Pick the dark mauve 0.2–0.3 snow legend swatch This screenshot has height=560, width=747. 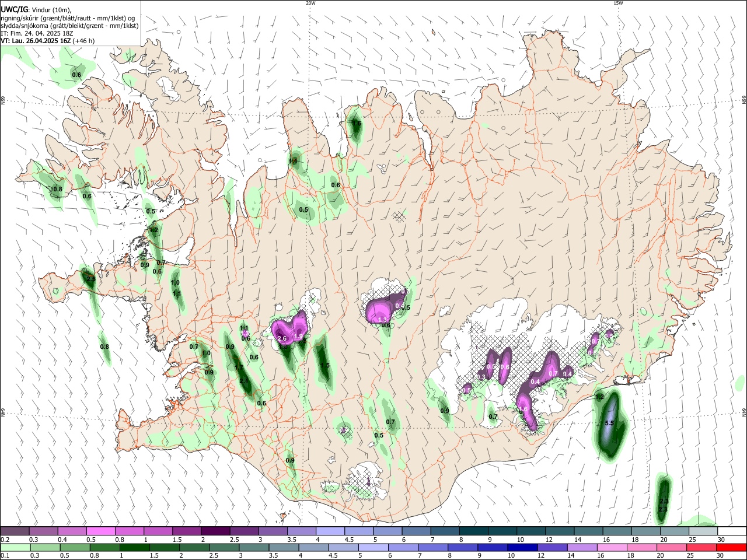15,531
